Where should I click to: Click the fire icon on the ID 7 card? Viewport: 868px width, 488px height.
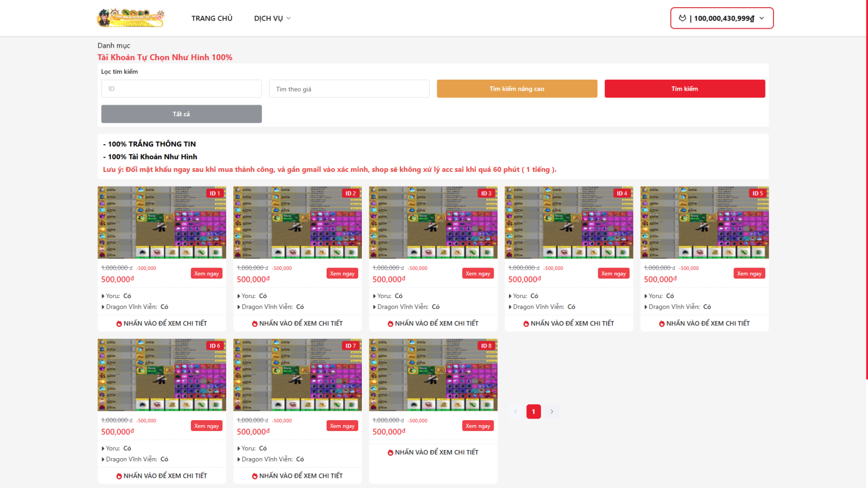(255, 476)
